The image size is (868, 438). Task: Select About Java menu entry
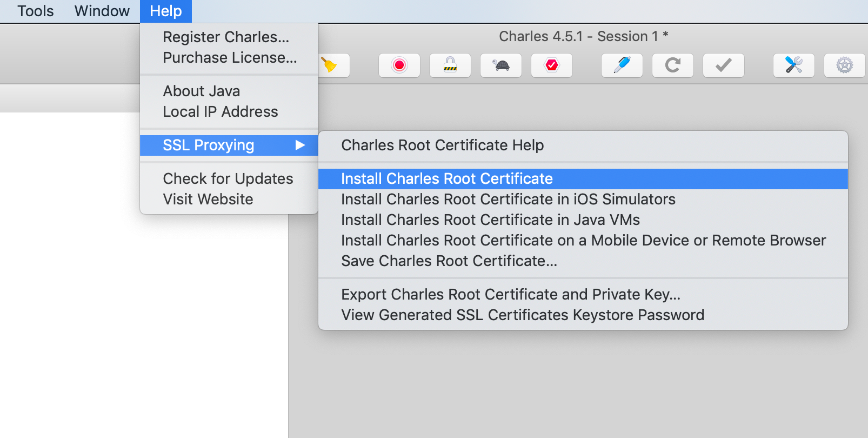pyautogui.click(x=229, y=91)
